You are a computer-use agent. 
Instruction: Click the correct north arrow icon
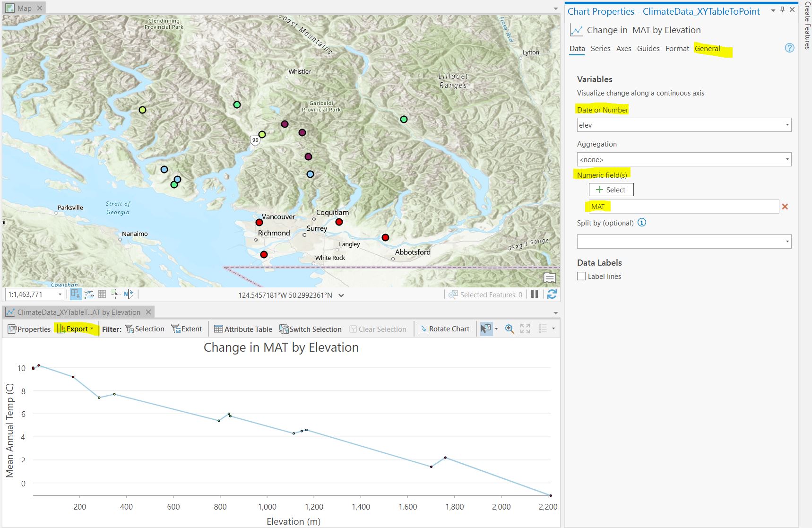point(129,294)
